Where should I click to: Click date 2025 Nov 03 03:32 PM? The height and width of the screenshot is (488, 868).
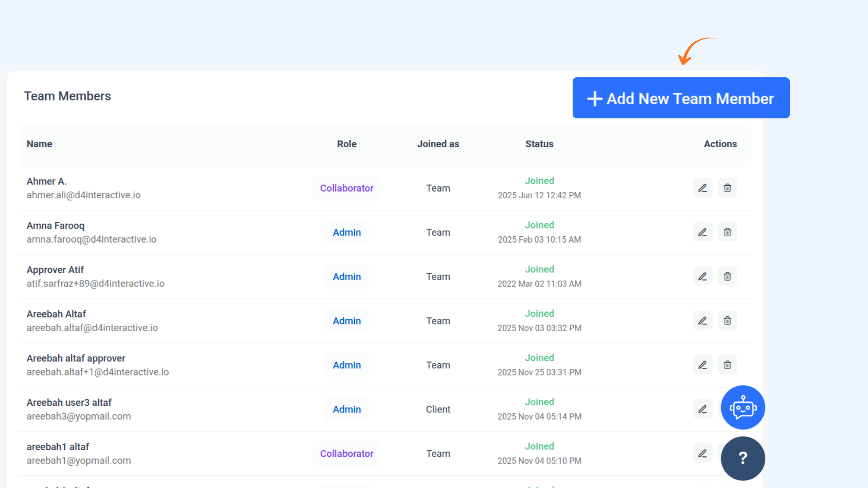click(539, 328)
